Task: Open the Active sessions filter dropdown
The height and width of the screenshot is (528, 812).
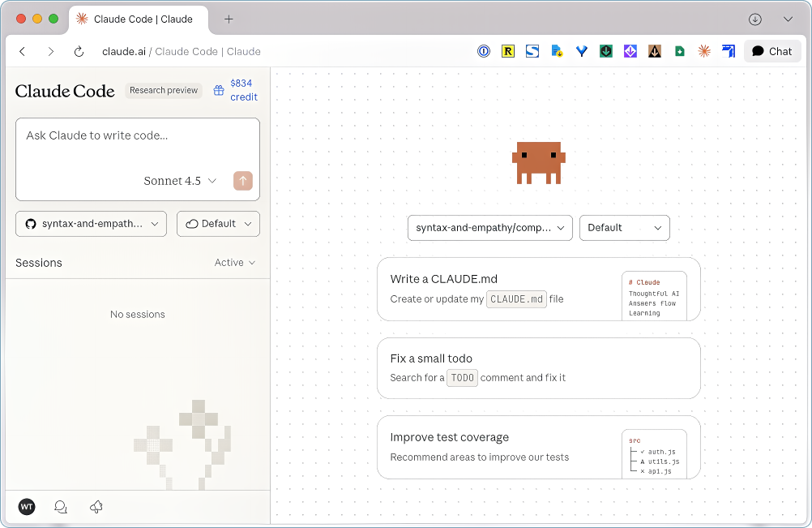Action: 233,263
